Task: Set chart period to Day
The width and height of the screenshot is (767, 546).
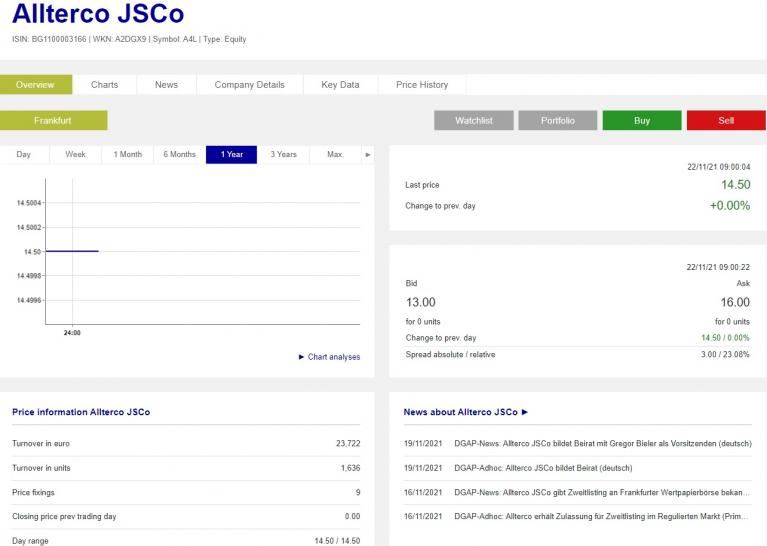Action: [23, 155]
